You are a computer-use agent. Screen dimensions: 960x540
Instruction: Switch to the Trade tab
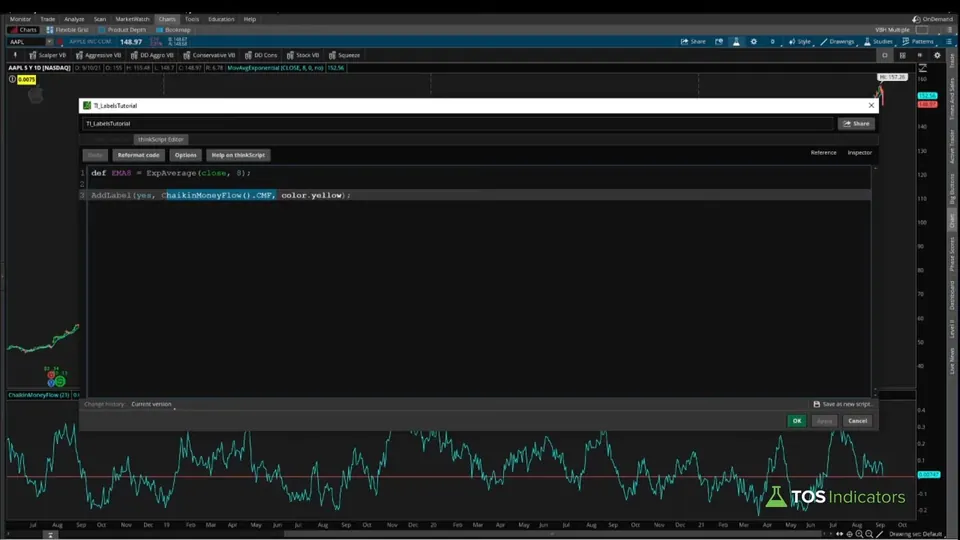pyautogui.click(x=48, y=19)
